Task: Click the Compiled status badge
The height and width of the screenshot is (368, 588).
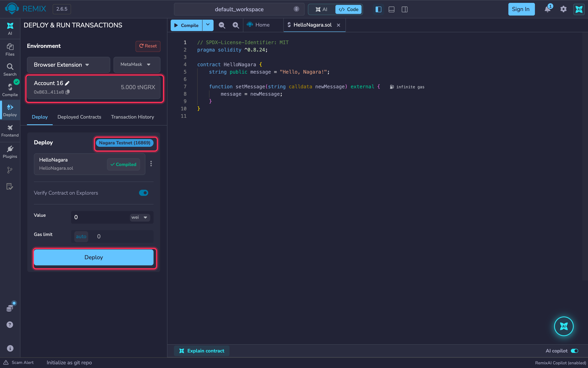Action: pyautogui.click(x=123, y=164)
